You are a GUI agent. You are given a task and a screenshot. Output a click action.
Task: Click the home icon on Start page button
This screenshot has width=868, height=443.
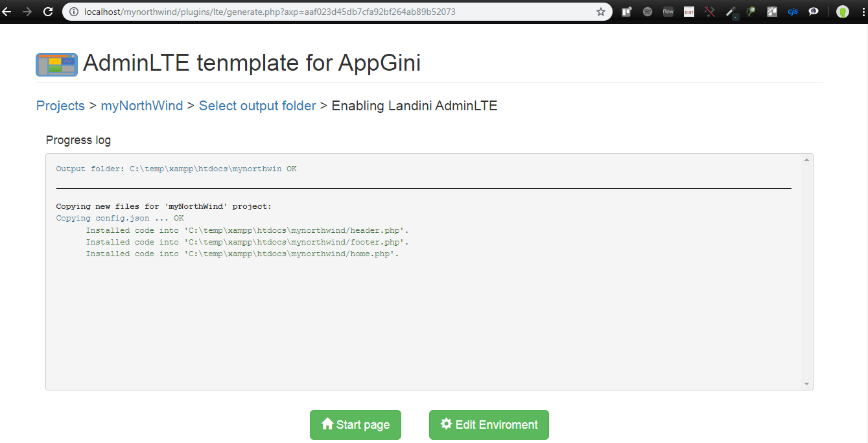(328, 424)
